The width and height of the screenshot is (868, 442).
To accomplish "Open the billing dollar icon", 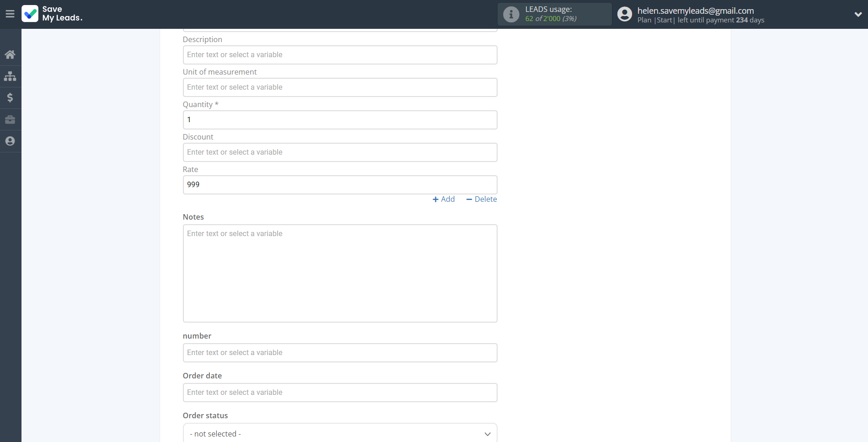I will (10, 97).
